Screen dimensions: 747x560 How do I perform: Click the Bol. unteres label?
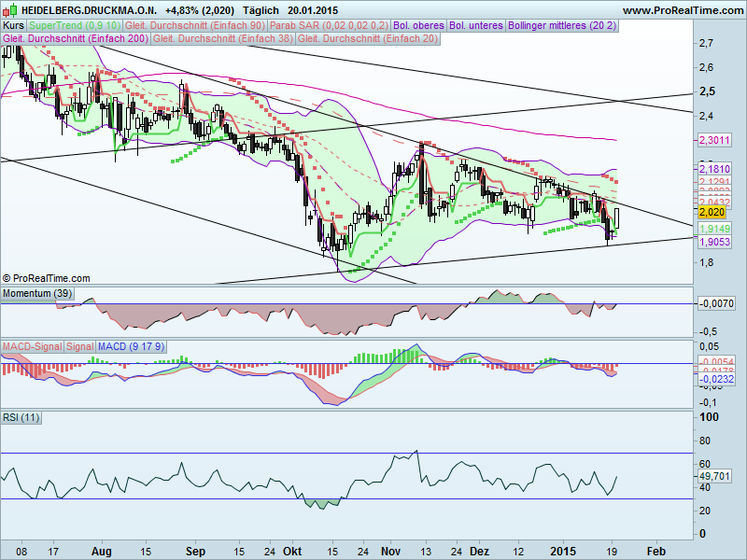[x=476, y=25]
